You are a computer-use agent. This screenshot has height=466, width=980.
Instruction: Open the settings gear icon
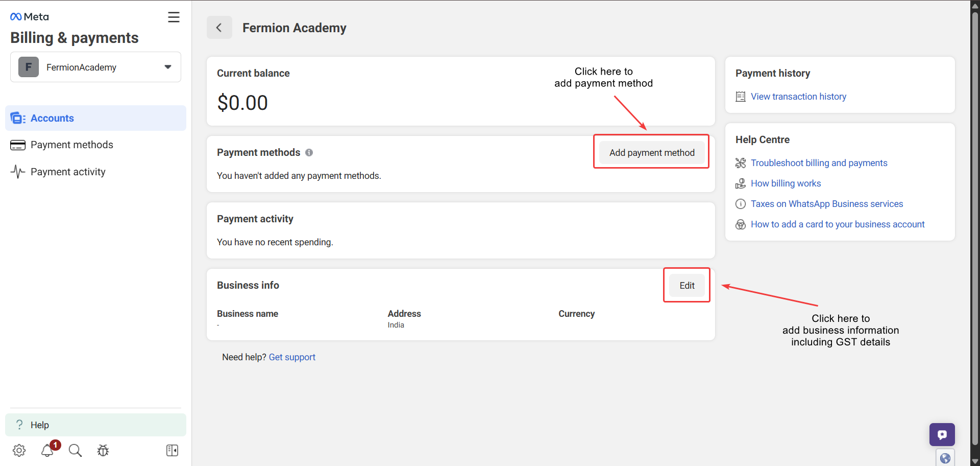pyautogui.click(x=19, y=450)
